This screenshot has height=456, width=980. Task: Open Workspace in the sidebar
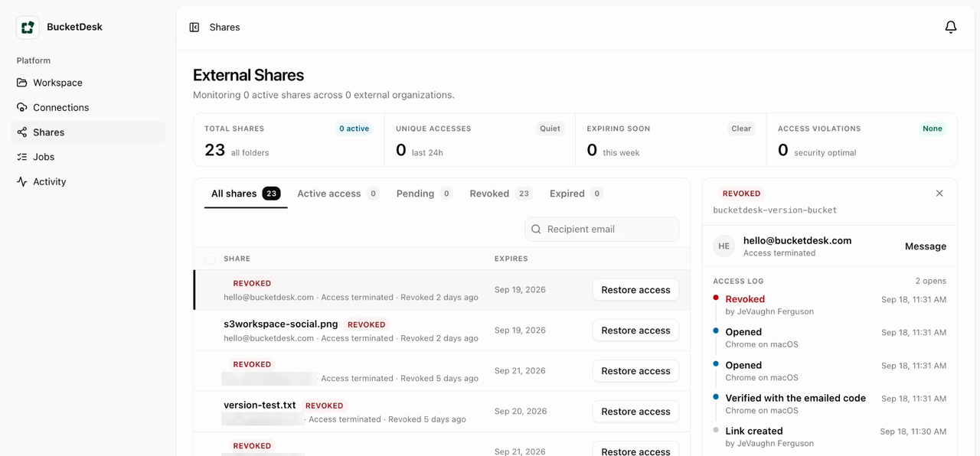(x=88, y=83)
